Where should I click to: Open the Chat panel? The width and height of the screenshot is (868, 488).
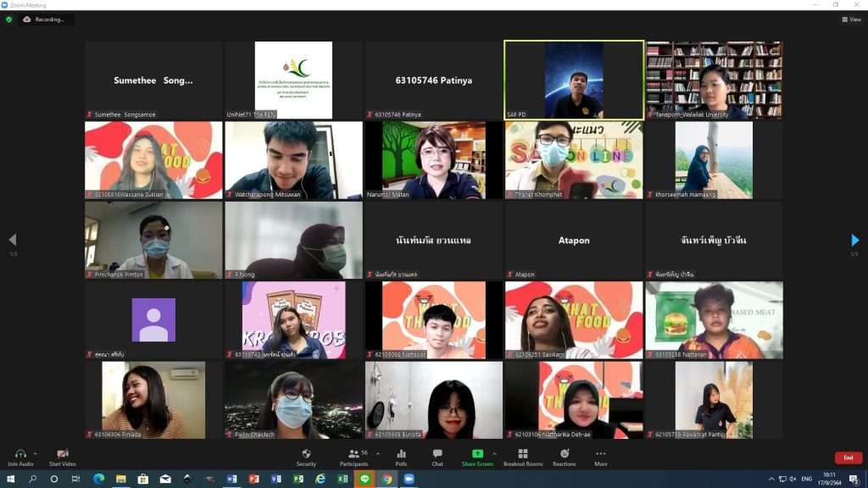click(x=437, y=454)
